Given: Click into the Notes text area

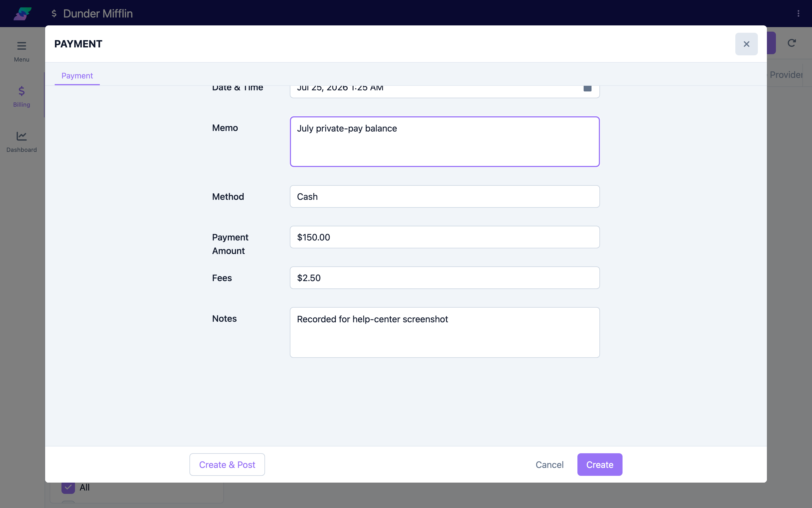Looking at the screenshot, I should [x=445, y=332].
